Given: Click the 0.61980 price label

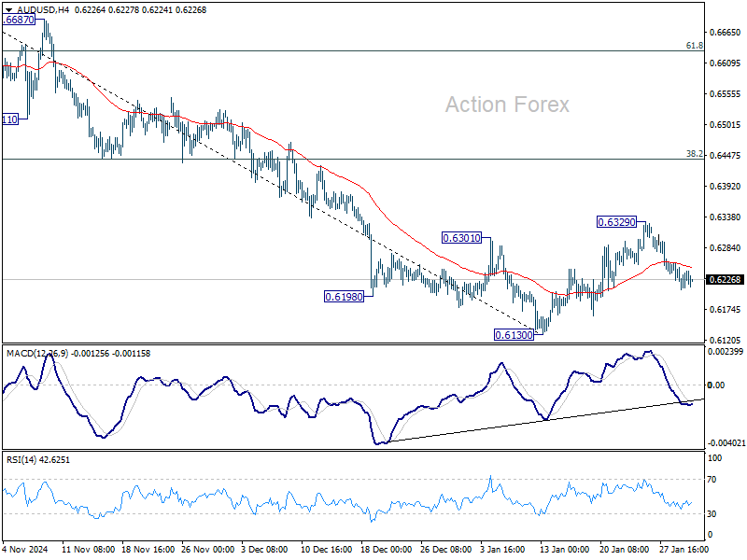Looking at the screenshot, I should pos(344,297).
